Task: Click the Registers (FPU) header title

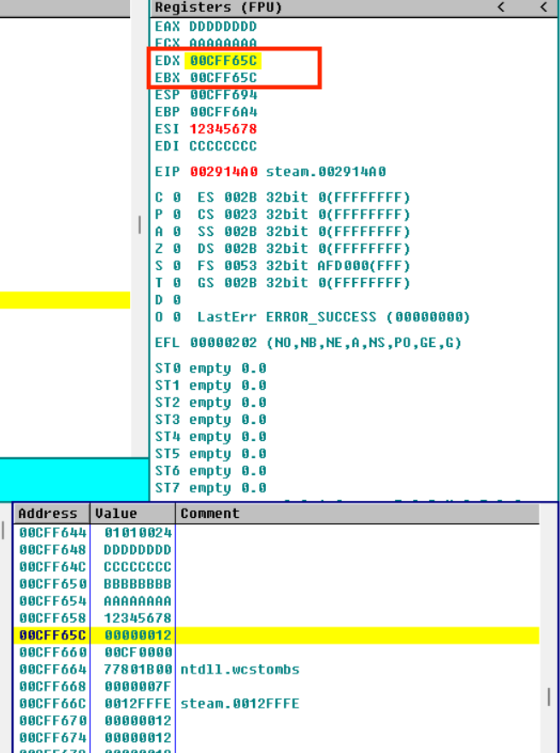Action: (218, 8)
